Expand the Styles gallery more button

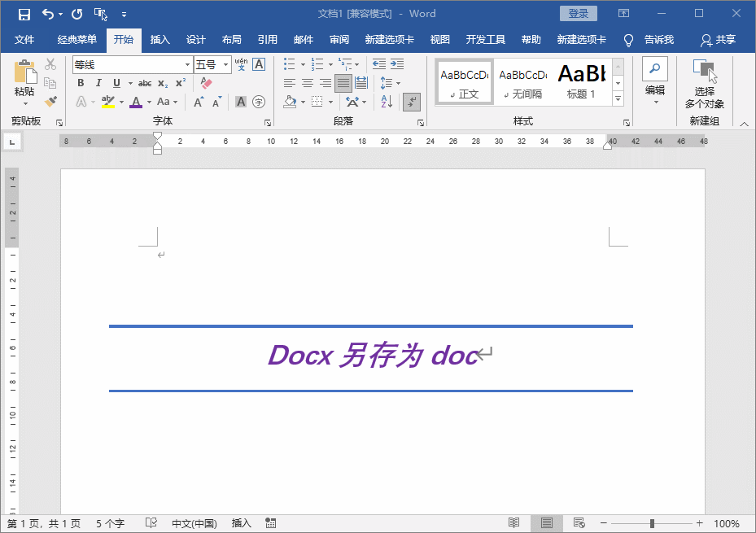(x=618, y=98)
